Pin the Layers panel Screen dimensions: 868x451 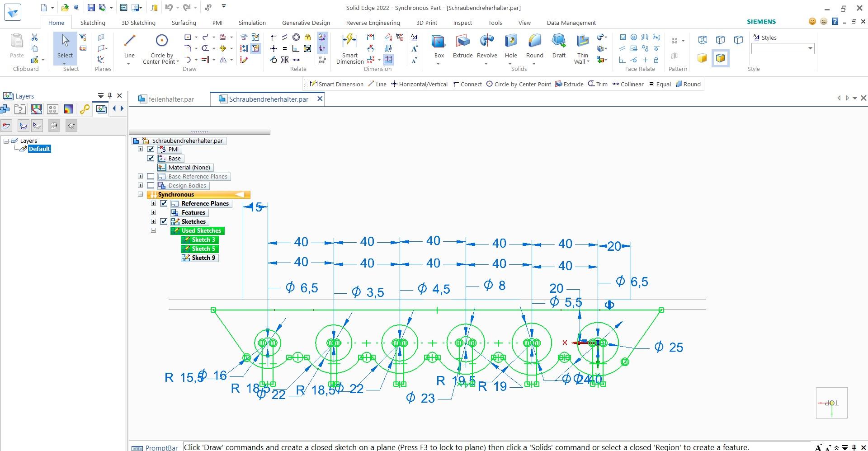point(110,96)
